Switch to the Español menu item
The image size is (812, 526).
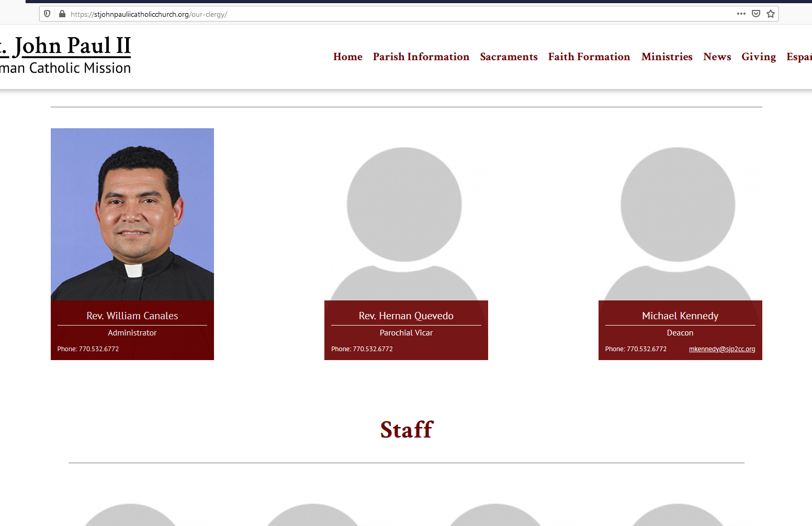point(799,57)
